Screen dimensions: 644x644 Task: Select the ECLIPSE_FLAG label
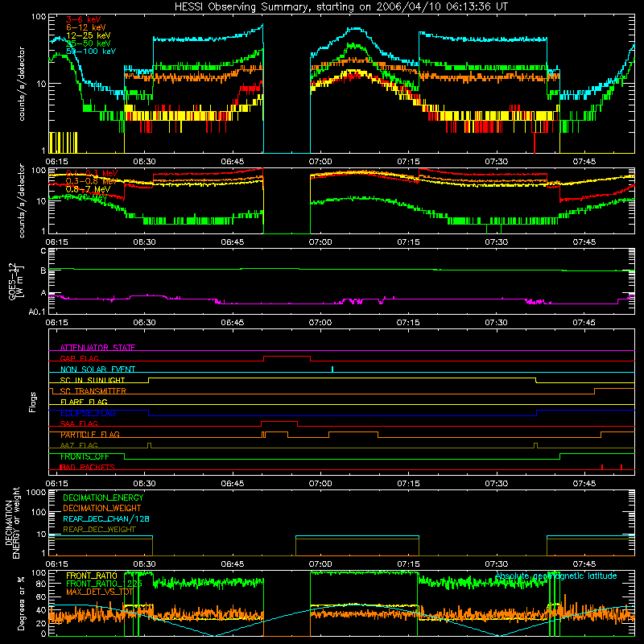[88, 413]
